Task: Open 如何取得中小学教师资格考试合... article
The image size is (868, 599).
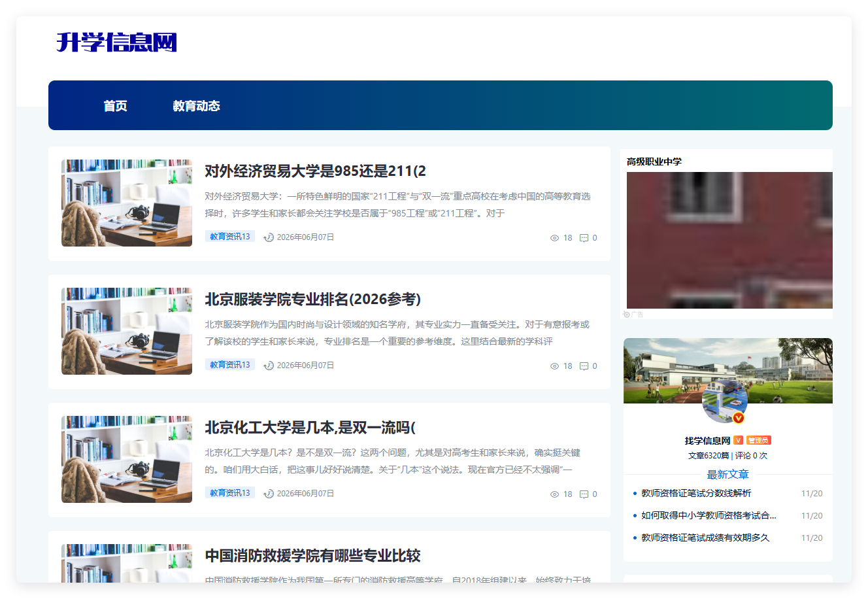Action: (709, 515)
